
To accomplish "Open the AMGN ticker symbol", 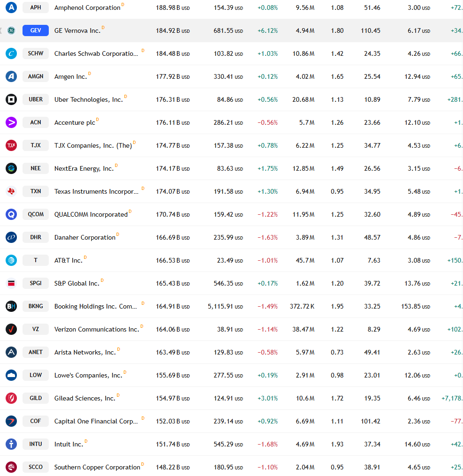I will (36, 76).
